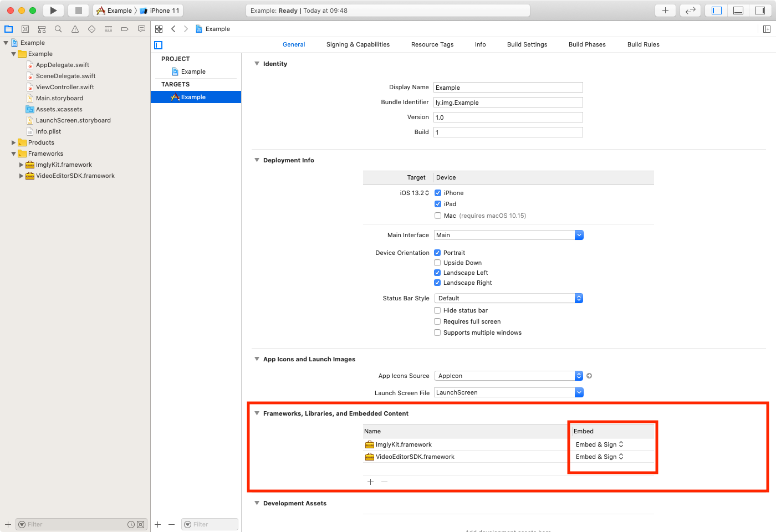
Task: Open related items grid menu
Action: tap(159, 29)
